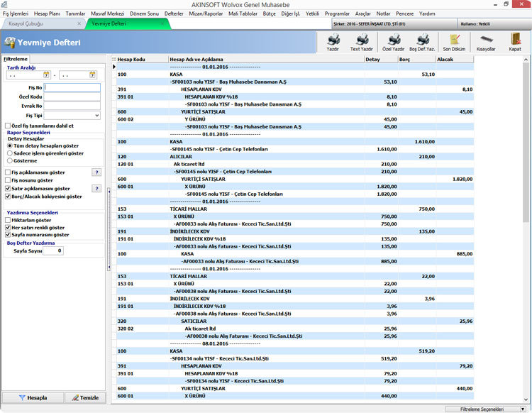Open the Dönem Sonu menu
The image size is (532, 413).
[x=144, y=13]
